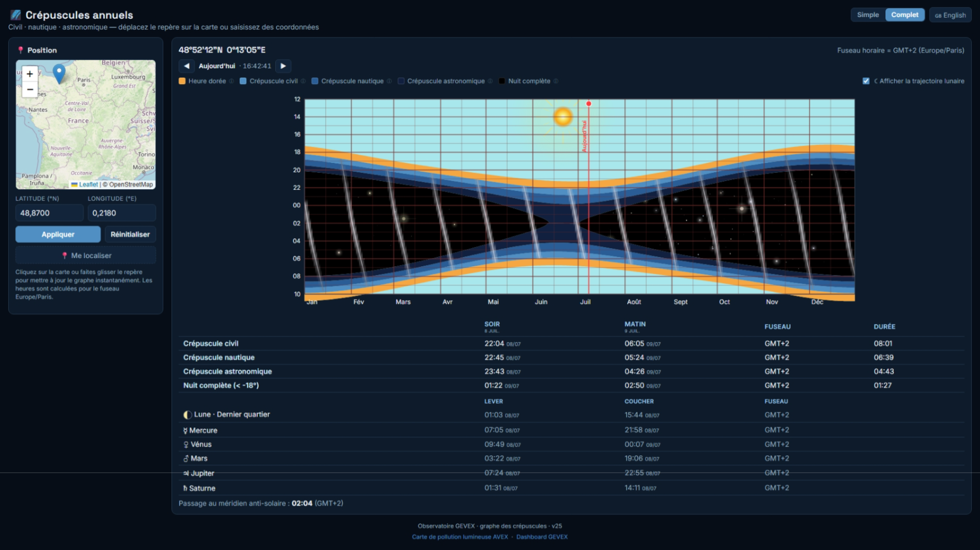The height and width of the screenshot is (550, 980).
Task: Open info icon next to Crépuscule civil legend
Action: pyautogui.click(x=303, y=81)
